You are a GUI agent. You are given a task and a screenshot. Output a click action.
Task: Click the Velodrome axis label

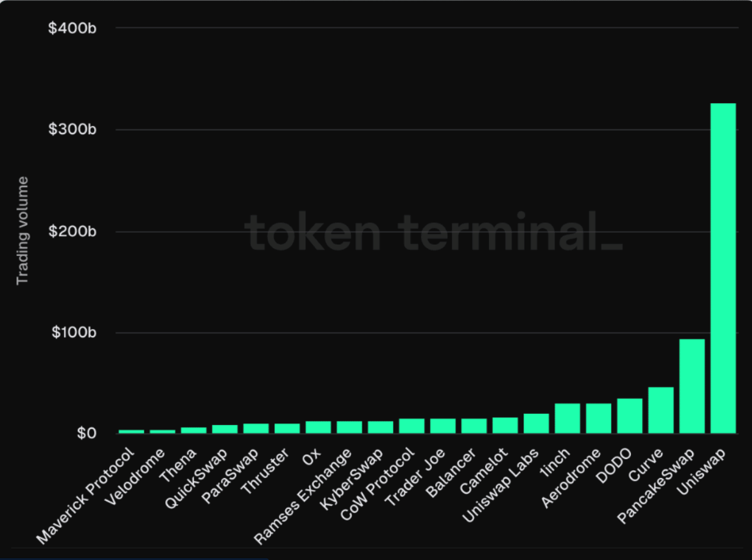tap(134, 480)
